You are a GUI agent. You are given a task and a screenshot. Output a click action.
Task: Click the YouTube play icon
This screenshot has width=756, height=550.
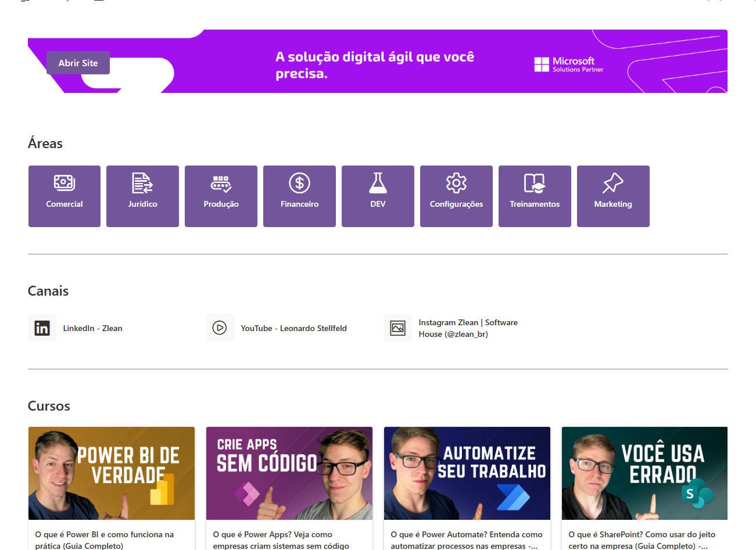(220, 328)
